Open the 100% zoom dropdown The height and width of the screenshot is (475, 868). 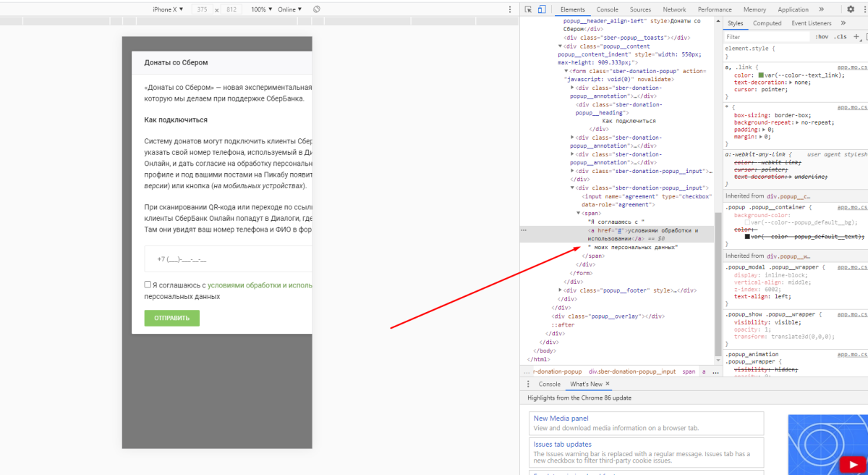click(x=261, y=9)
